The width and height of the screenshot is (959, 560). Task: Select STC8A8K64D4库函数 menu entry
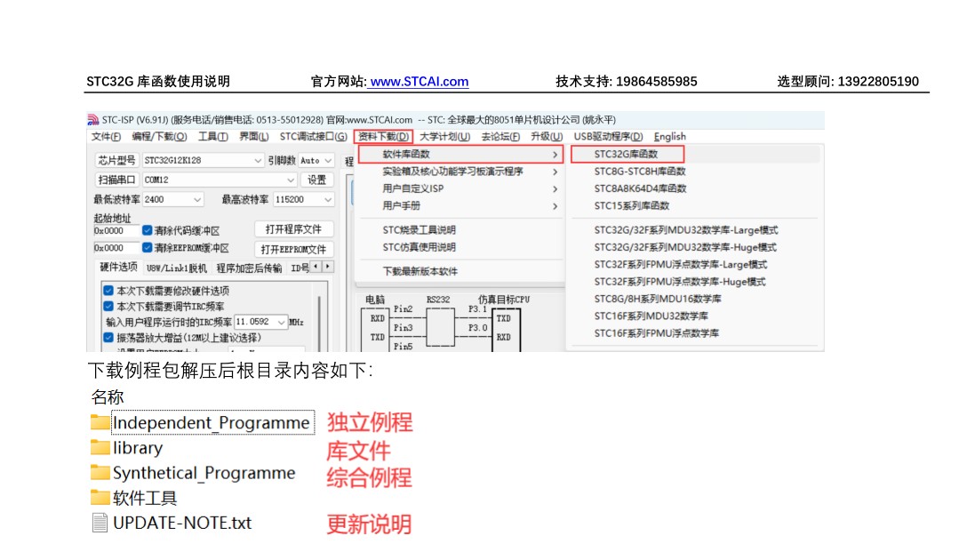click(x=640, y=189)
